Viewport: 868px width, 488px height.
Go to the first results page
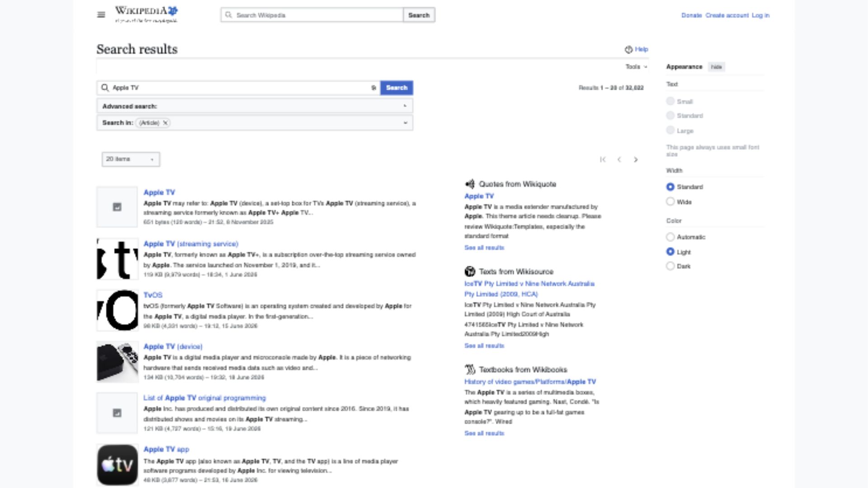pyautogui.click(x=603, y=160)
